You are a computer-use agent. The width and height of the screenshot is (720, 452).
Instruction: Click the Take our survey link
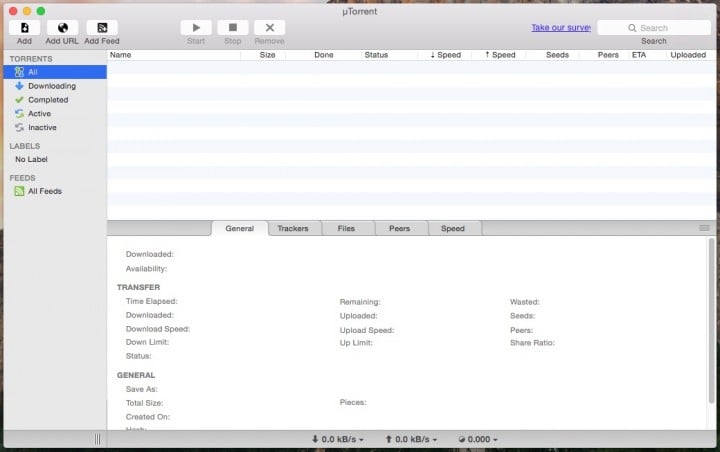point(561,28)
